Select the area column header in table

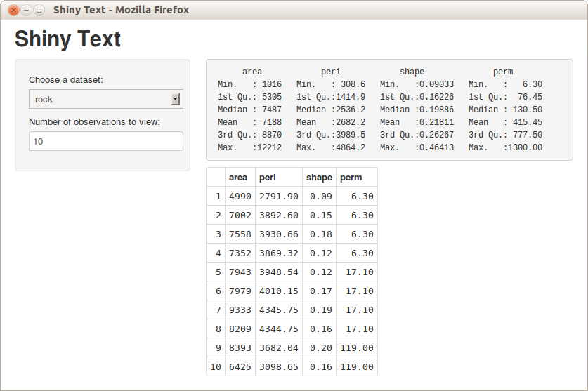coord(238,178)
